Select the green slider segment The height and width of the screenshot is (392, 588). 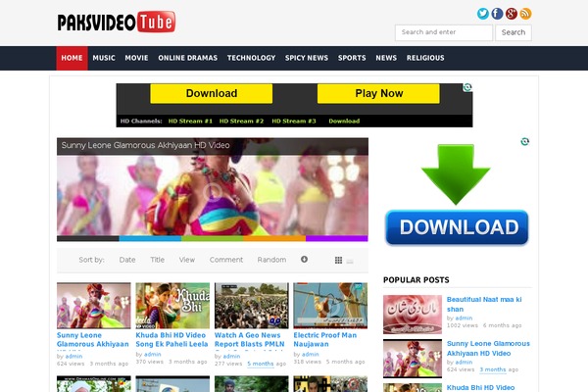coord(213,238)
